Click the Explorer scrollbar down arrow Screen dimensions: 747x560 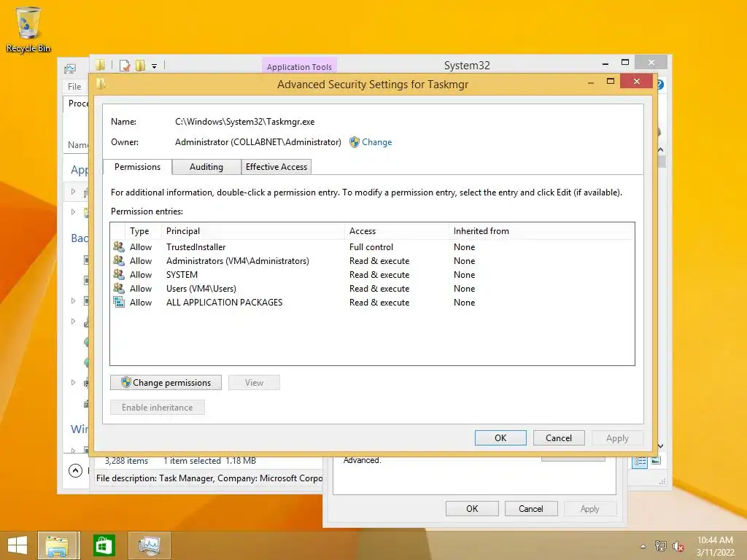[661, 446]
